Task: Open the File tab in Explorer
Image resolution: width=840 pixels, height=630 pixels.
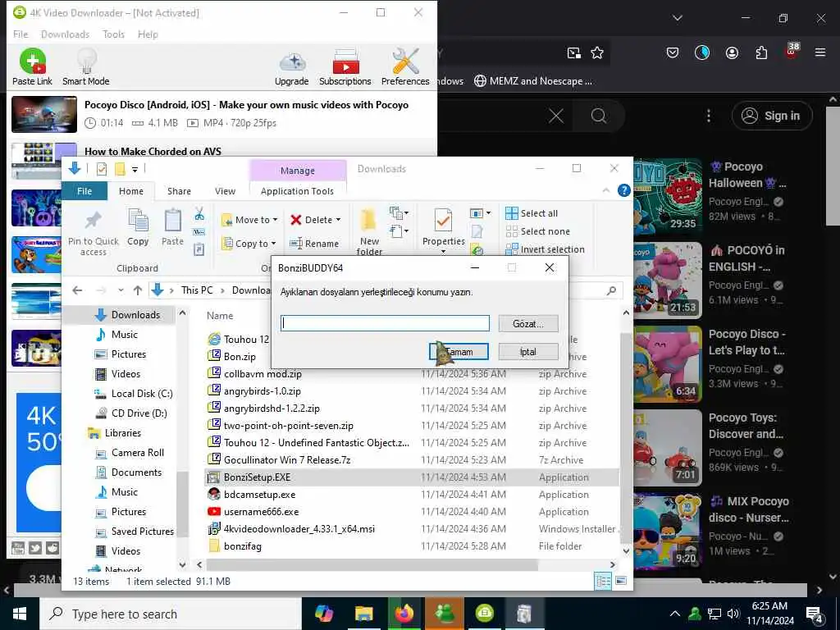Action: pos(84,191)
